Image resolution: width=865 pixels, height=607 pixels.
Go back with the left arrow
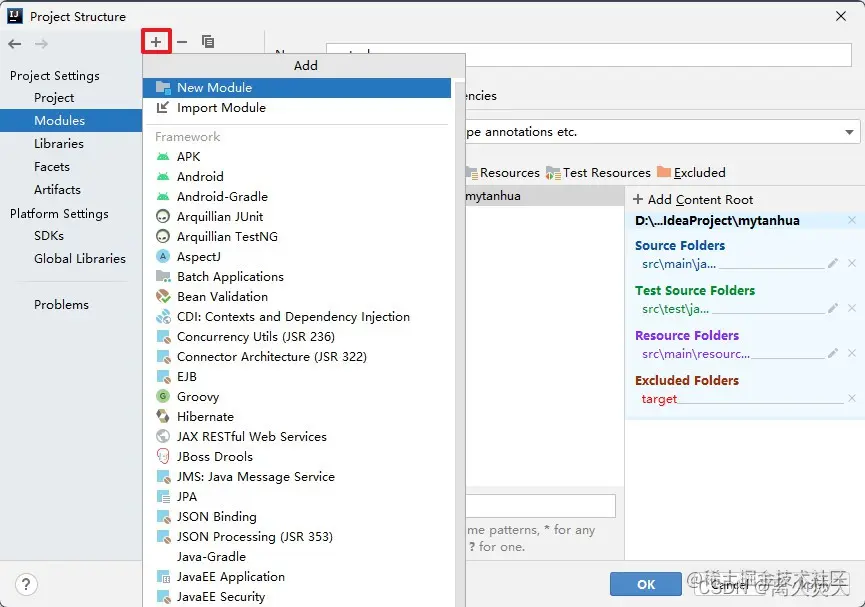point(15,44)
